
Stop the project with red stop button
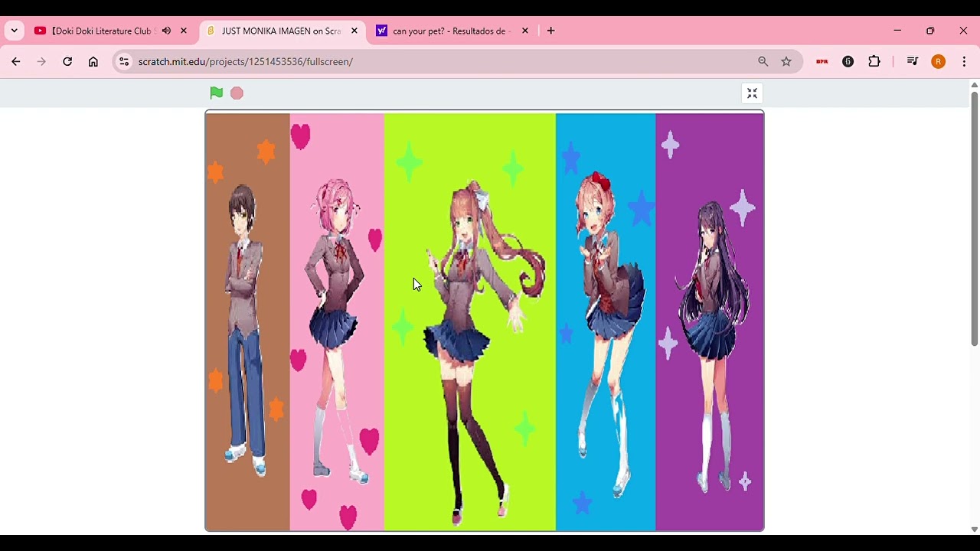(x=237, y=93)
